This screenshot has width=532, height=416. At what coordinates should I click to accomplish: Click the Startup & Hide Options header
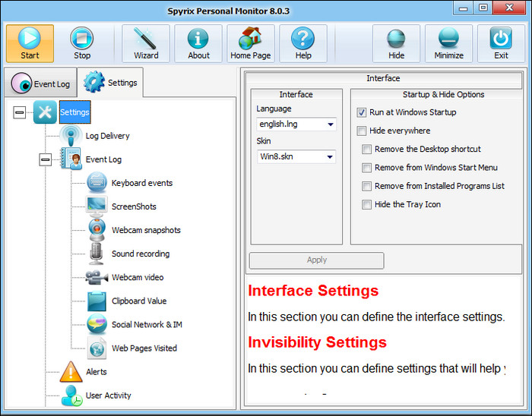(x=443, y=95)
